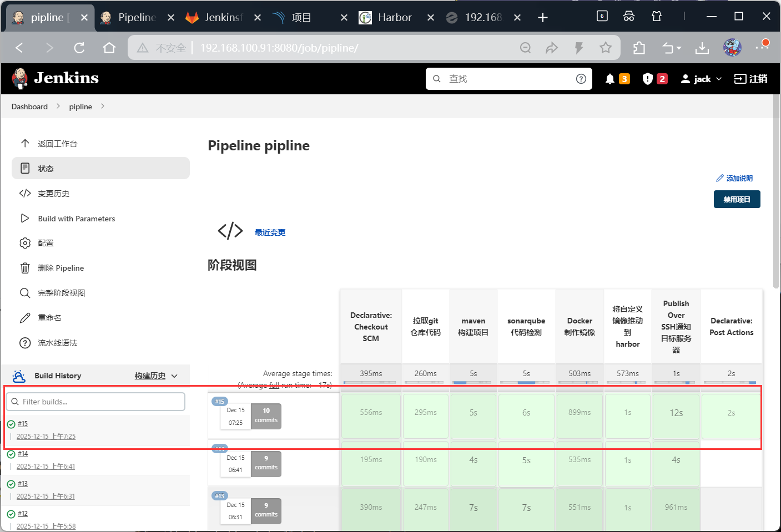Click the 10 commits box for build #15
This screenshot has height=532, width=781.
(x=266, y=416)
